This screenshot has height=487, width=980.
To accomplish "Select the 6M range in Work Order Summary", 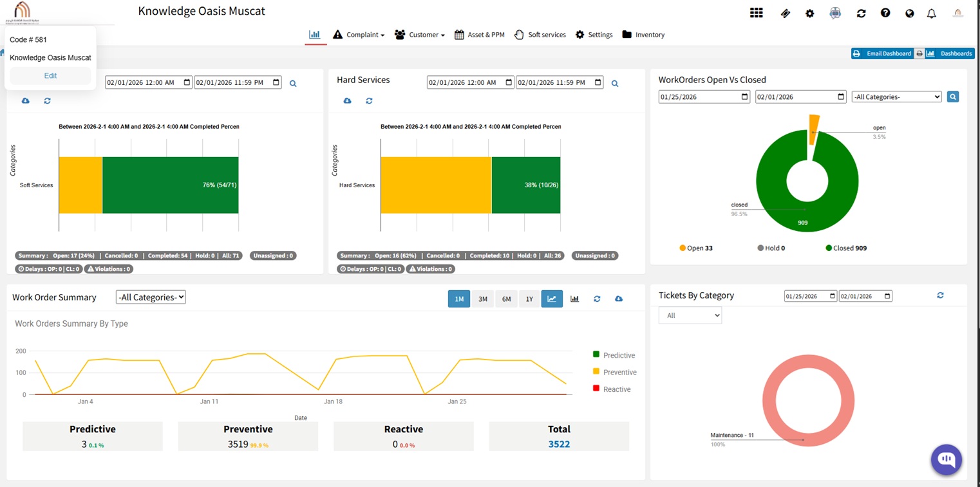I will (x=506, y=298).
